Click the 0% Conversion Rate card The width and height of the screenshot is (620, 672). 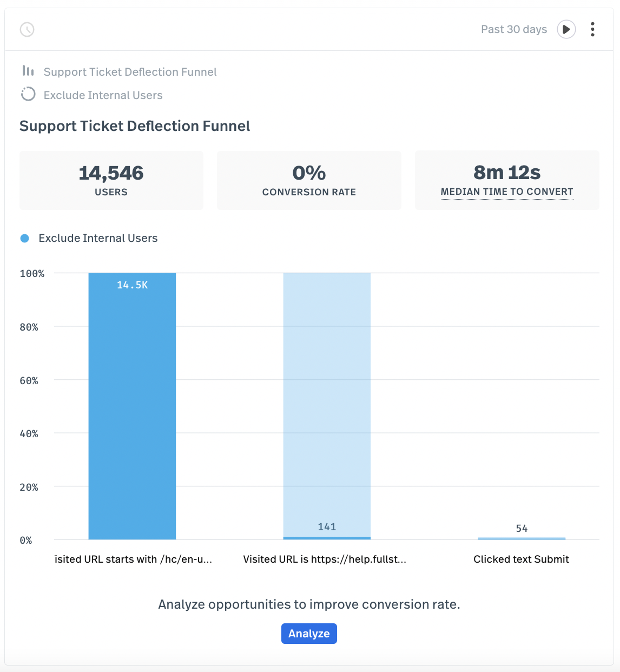click(309, 180)
